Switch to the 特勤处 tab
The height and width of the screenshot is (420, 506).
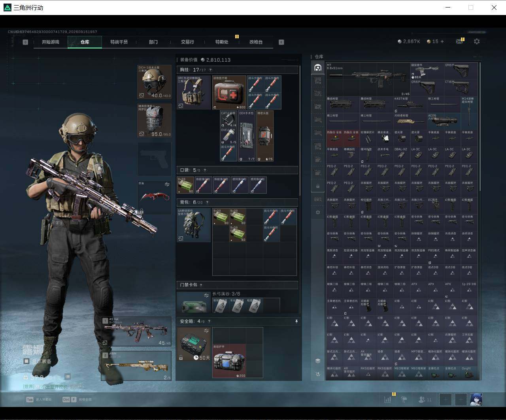click(x=222, y=42)
